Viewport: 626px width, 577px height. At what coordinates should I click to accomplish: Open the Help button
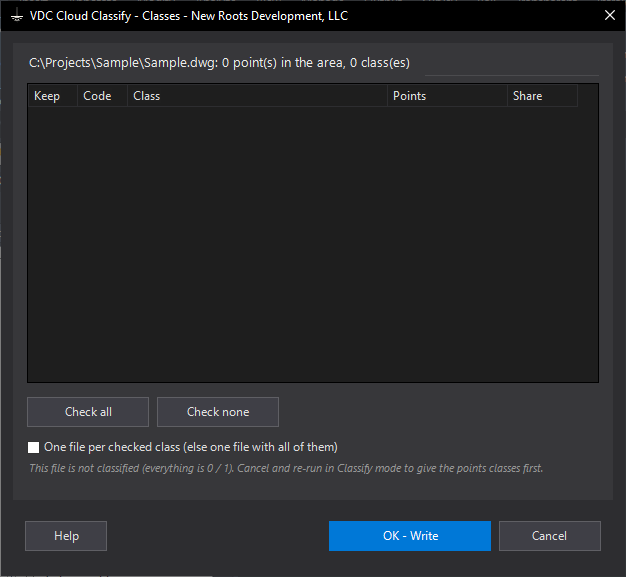(x=66, y=536)
